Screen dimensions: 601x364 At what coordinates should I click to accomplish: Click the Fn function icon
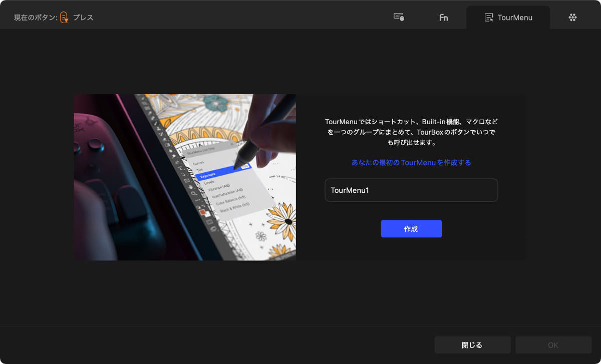[x=443, y=17]
